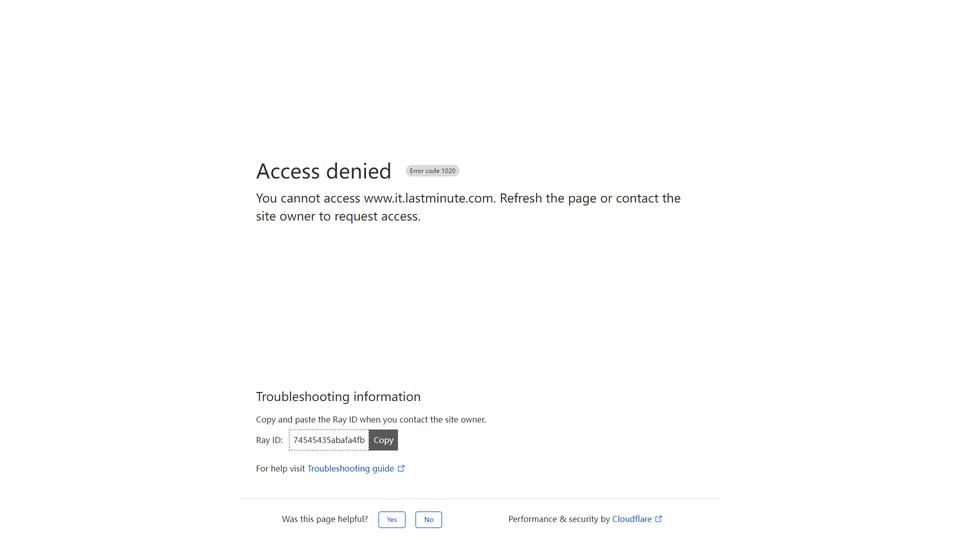This screenshot has height=540, width=960.
Task: Click the horizontal divider above the footer
Action: [480, 498]
